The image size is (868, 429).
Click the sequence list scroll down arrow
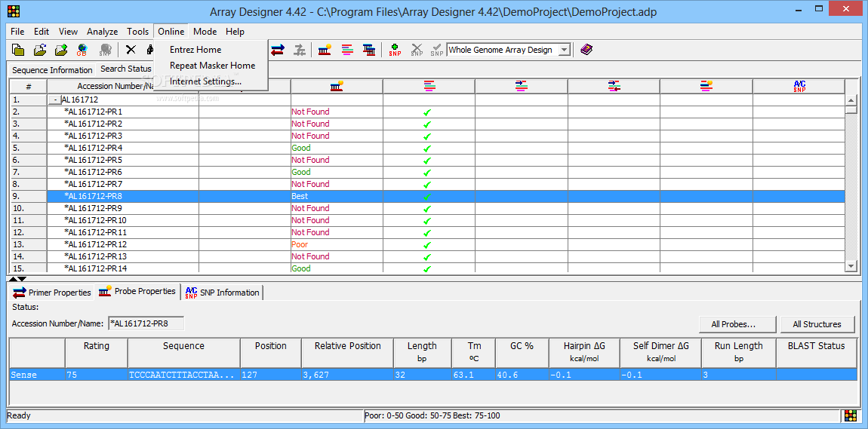851,266
